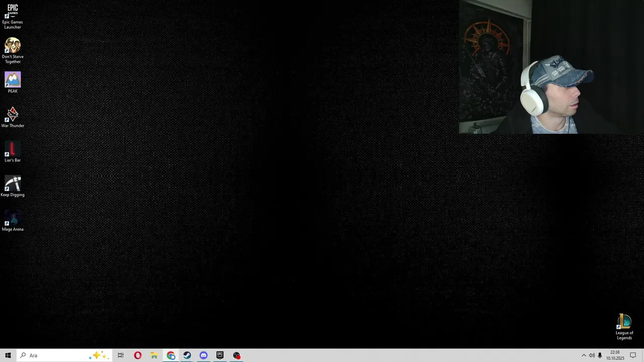
Task: Click the sparkle icon in search box
Action: [98, 355]
